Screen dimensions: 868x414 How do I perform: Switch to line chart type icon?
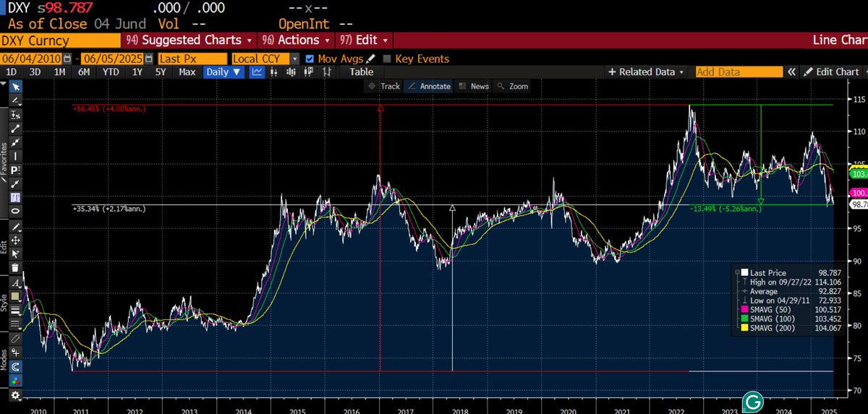tap(257, 72)
